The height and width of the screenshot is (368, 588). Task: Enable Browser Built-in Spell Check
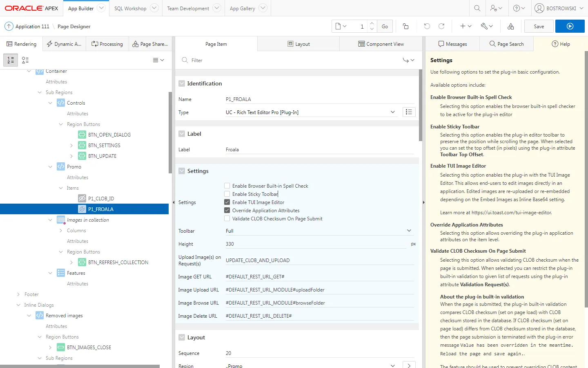click(227, 186)
